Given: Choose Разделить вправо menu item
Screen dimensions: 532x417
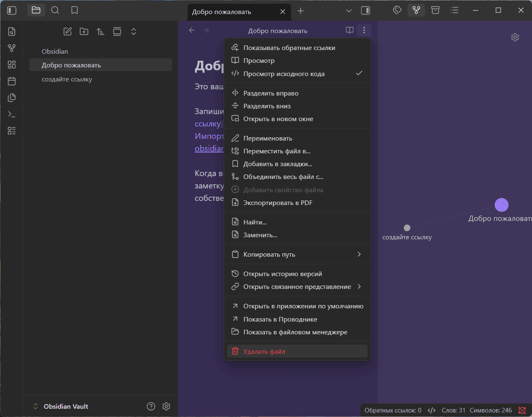Looking at the screenshot, I should coord(297,93).
